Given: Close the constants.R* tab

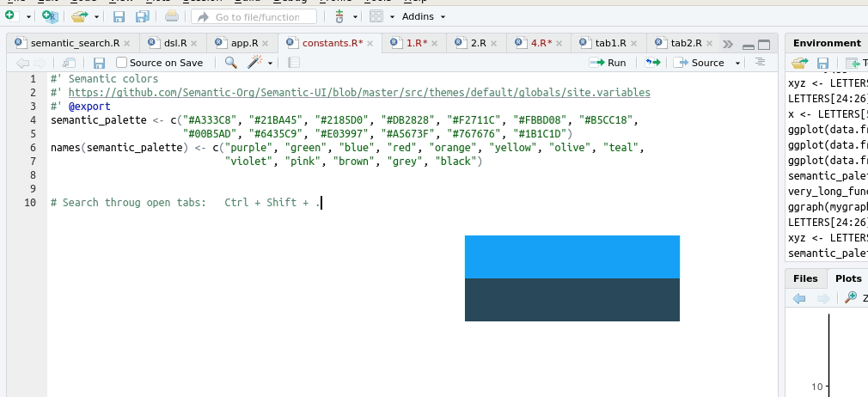Looking at the screenshot, I should (x=370, y=43).
